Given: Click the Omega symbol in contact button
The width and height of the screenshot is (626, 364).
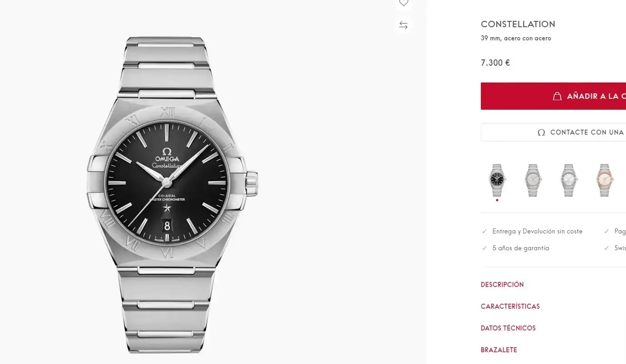Looking at the screenshot, I should click(541, 132).
